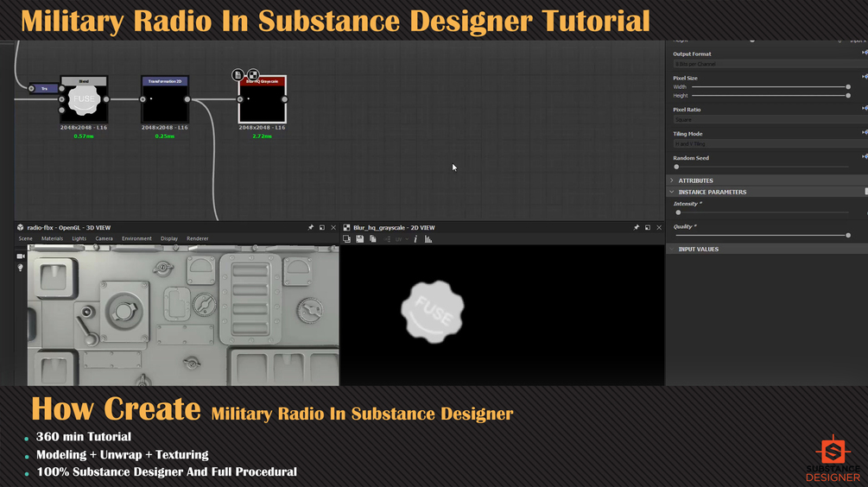
Task: Click the Random Seed slider handle
Action: click(676, 167)
